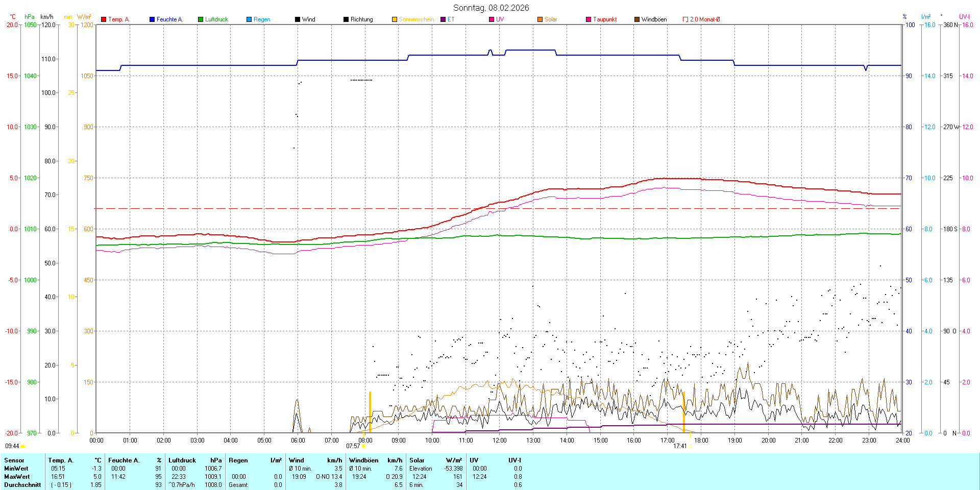This screenshot has width=980, height=490.
Task: Toggle the 2.0 Monat-Ø legend checkbox
Action: pyautogui.click(x=685, y=19)
